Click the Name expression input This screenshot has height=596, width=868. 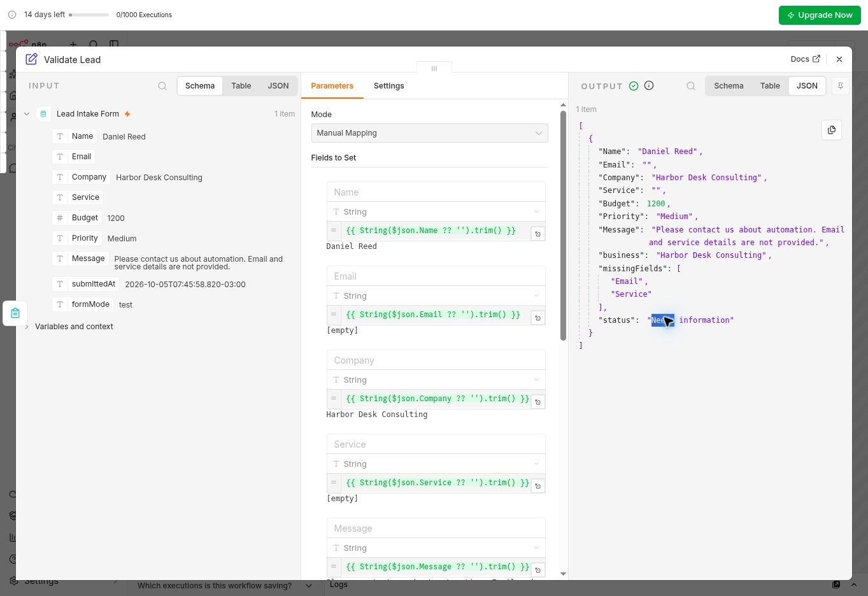pyautogui.click(x=436, y=231)
